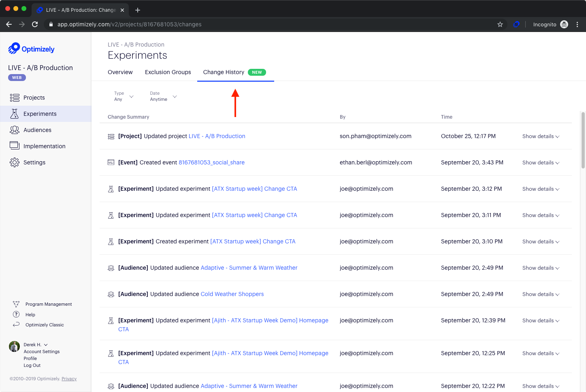Click the site lock icon in address bar
The width and height of the screenshot is (586, 392).
point(51,24)
